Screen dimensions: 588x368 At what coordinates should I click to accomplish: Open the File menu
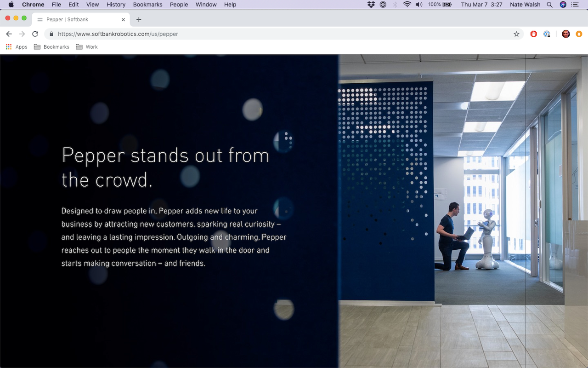click(57, 5)
